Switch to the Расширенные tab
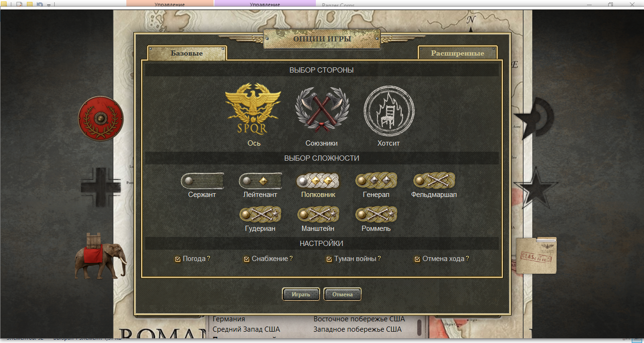 point(458,53)
